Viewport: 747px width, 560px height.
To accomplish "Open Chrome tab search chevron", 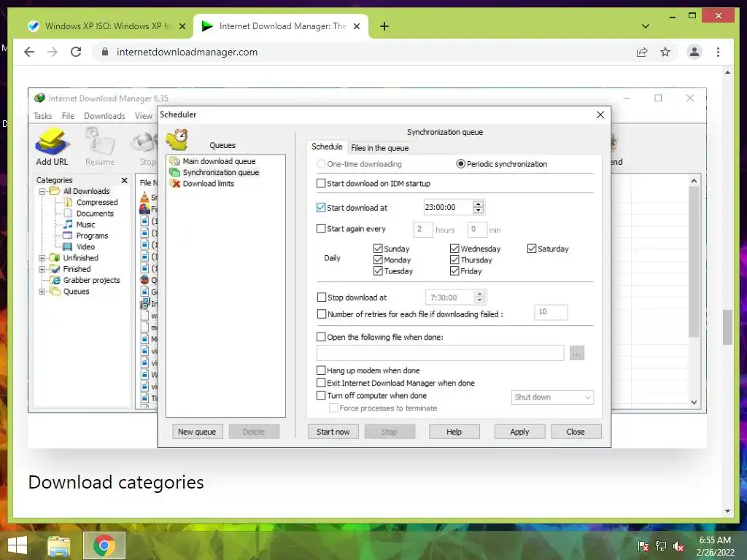I will (645, 26).
